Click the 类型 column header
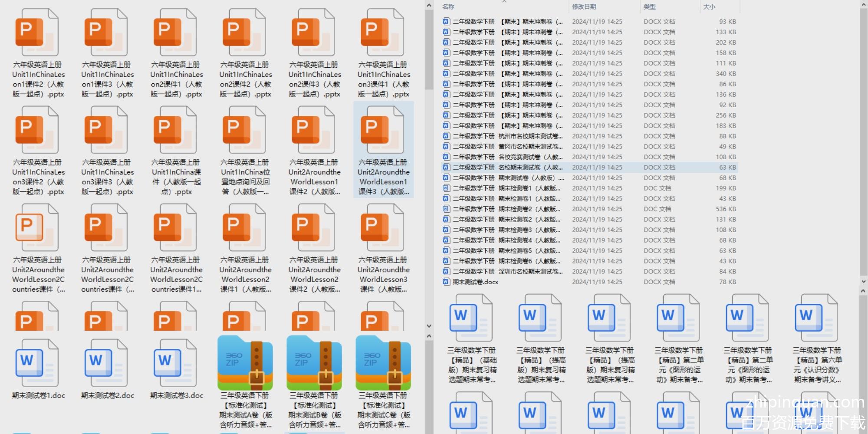The image size is (868, 434). [x=649, y=7]
